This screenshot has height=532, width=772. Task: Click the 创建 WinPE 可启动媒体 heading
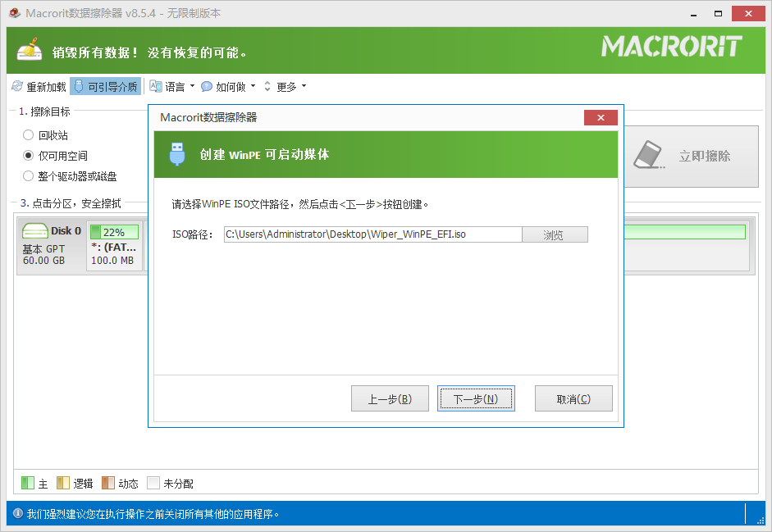pos(264,155)
